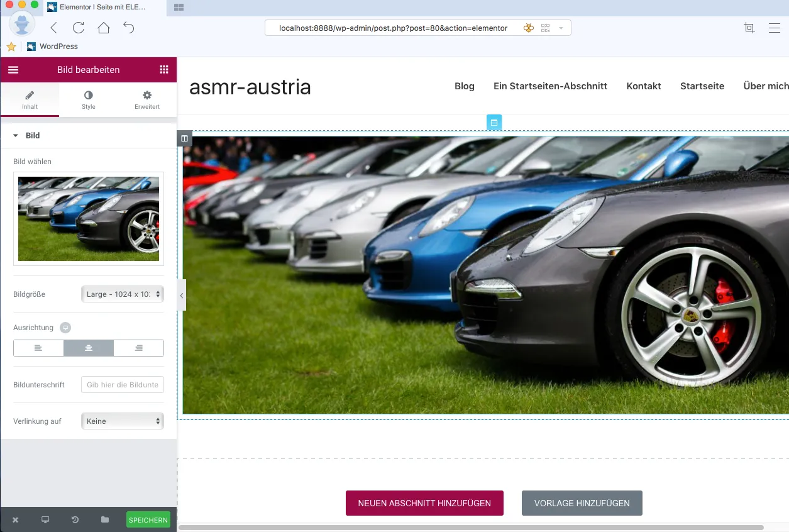Click the screenshot capture icon

point(749,28)
